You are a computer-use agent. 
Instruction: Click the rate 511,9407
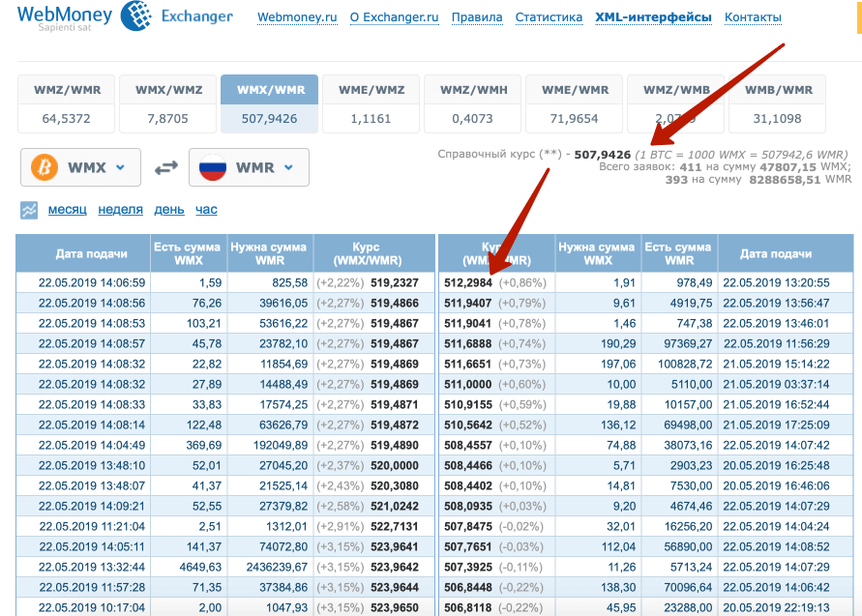(468, 304)
